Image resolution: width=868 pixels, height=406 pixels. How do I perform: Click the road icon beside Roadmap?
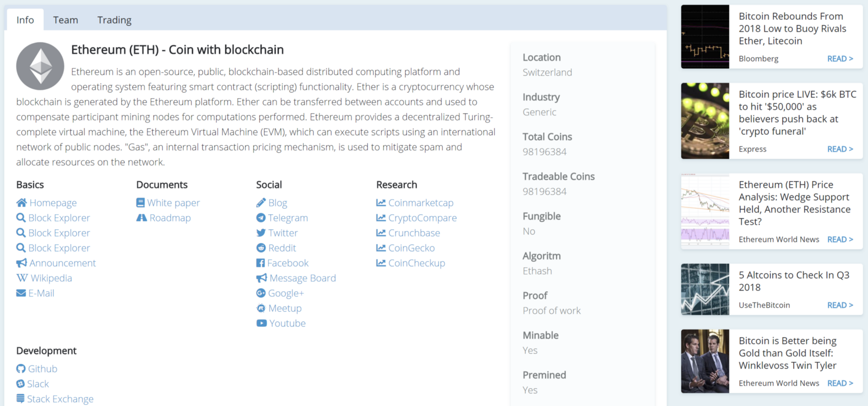142,218
